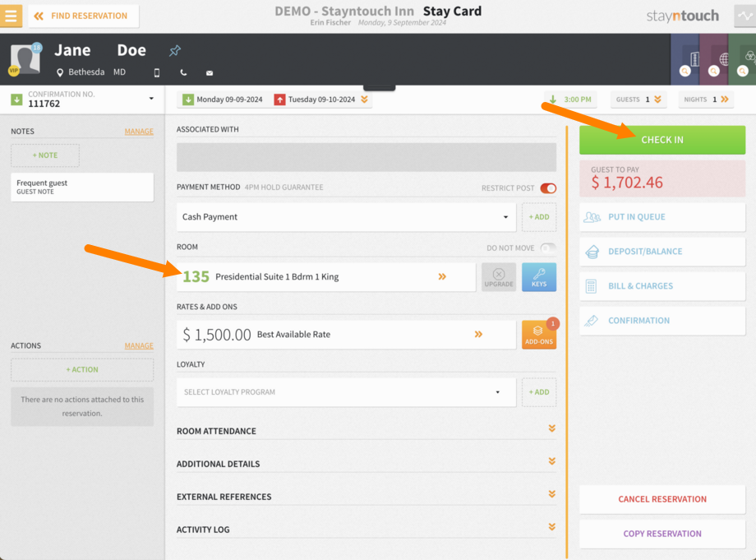
Task: Open the Cash Payment dropdown
Action: click(346, 217)
